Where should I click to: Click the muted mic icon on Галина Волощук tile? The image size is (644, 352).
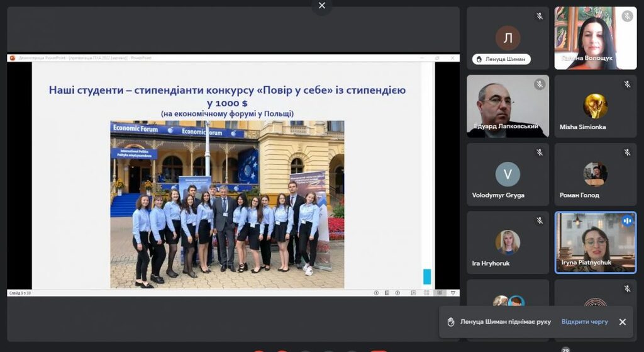pos(627,16)
